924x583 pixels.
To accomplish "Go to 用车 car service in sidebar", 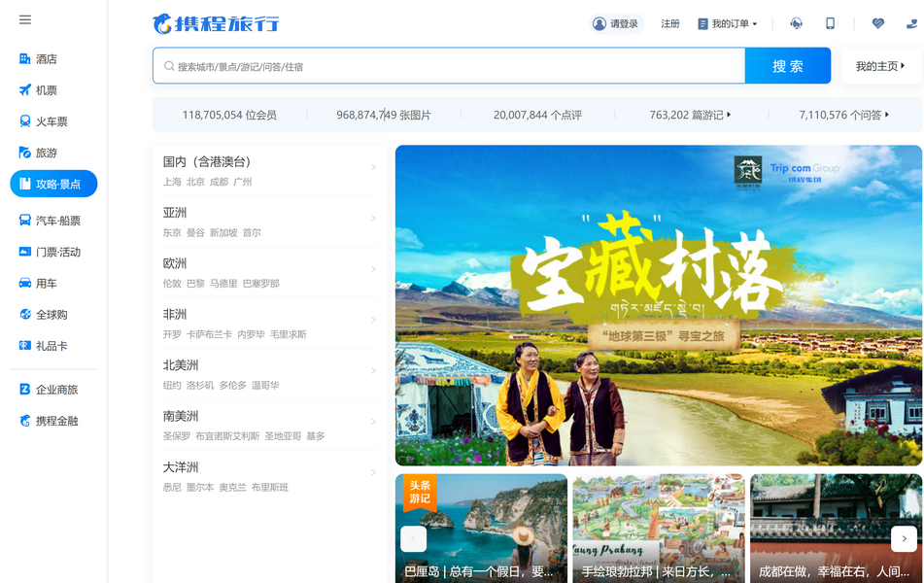I will tap(46, 284).
